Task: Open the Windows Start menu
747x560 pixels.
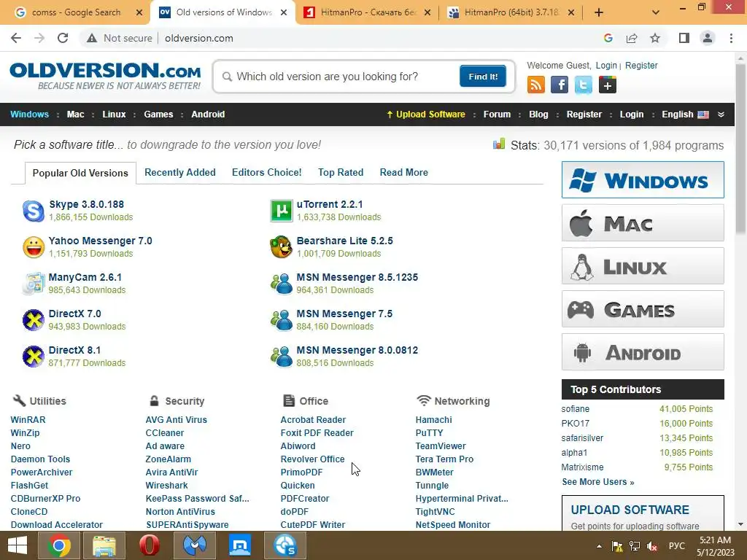Action: (x=18, y=545)
